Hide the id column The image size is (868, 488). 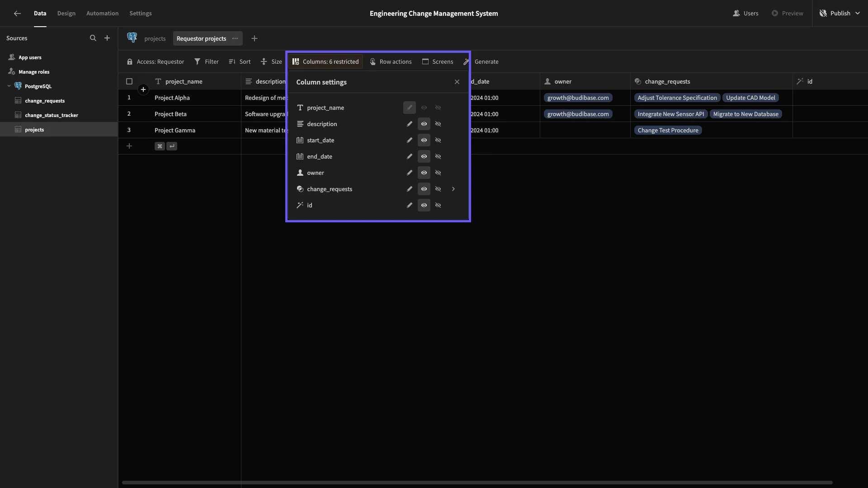pos(438,205)
